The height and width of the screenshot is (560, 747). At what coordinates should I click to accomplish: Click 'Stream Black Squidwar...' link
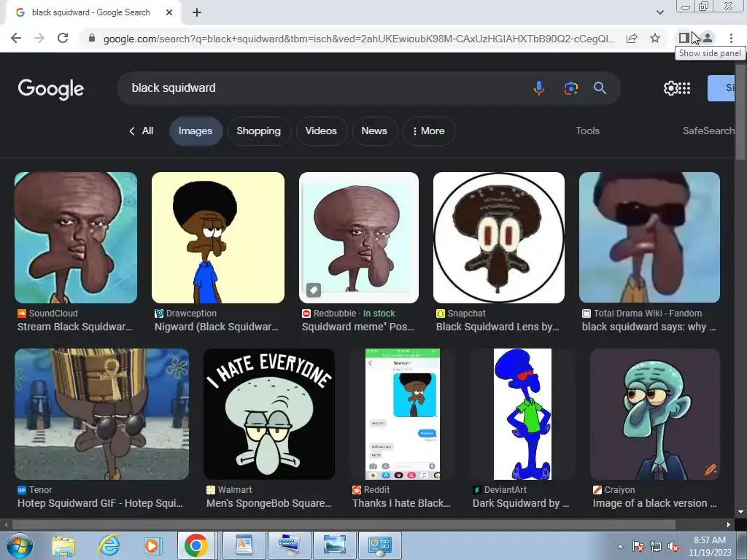[75, 327]
